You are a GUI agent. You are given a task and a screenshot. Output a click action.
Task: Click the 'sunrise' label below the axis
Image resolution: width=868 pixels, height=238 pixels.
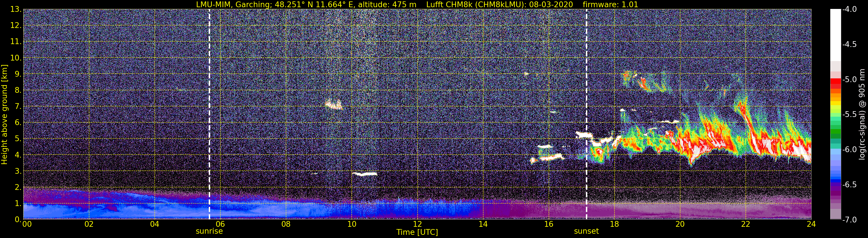pos(209,231)
